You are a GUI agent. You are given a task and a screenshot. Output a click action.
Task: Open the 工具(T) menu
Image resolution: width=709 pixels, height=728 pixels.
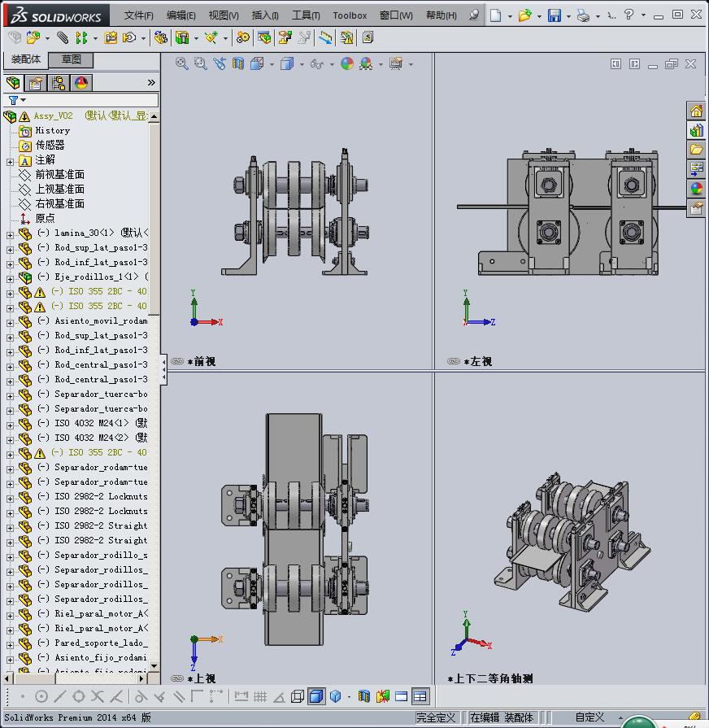click(306, 15)
